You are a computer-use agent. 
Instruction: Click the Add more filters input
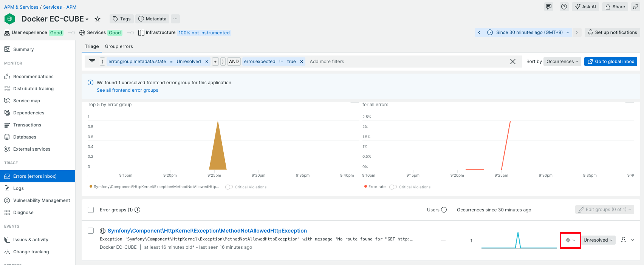click(x=327, y=62)
